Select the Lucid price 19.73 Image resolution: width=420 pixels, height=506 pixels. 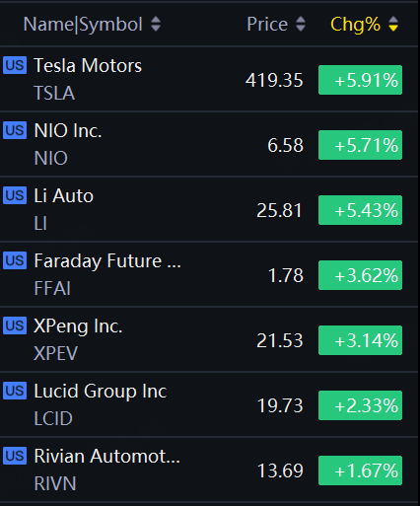[280, 405]
